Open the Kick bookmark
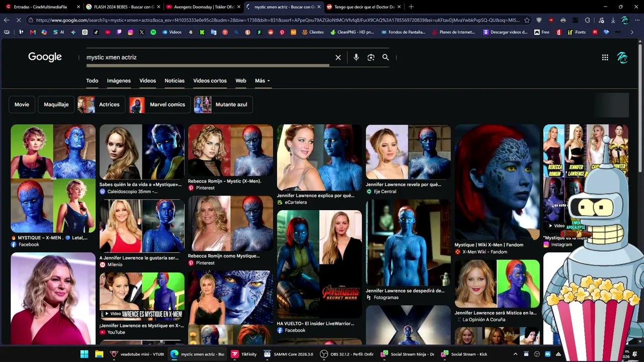 pos(202,32)
